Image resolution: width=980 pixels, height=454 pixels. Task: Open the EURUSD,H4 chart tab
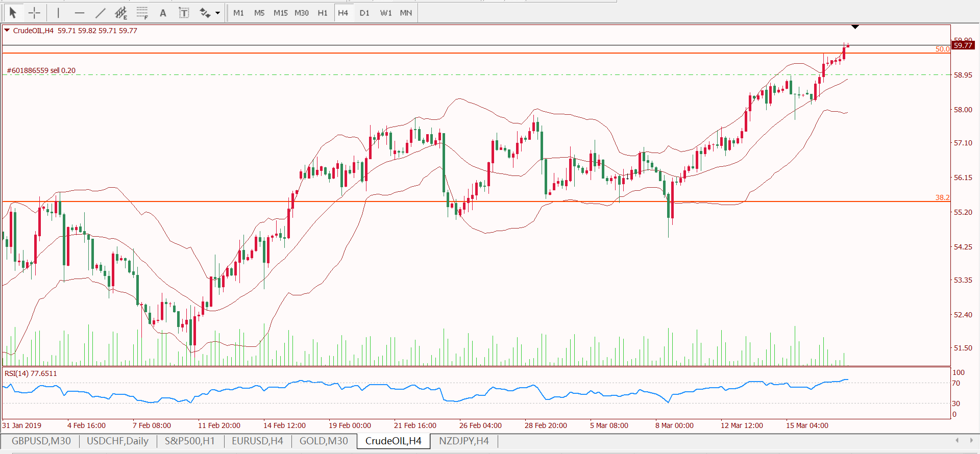pos(257,441)
